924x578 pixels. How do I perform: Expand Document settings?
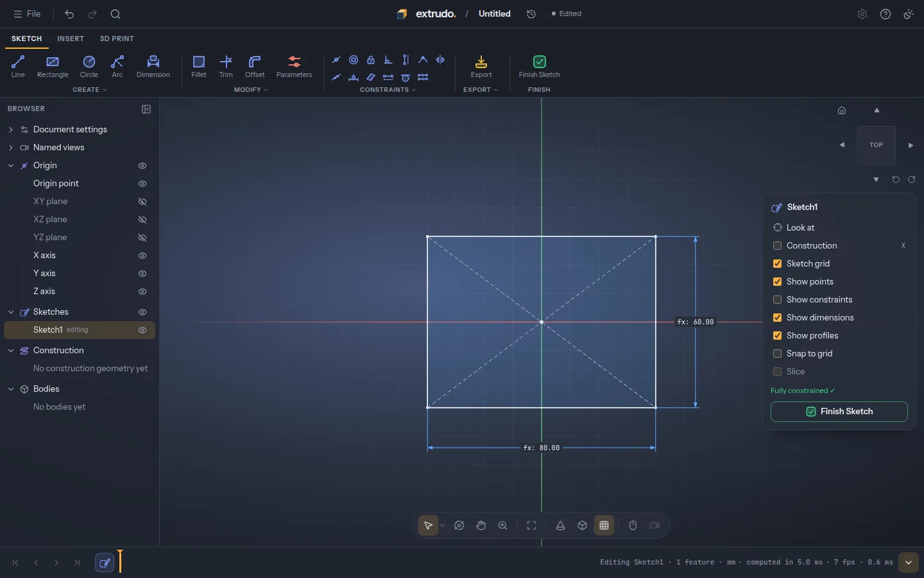coord(11,130)
